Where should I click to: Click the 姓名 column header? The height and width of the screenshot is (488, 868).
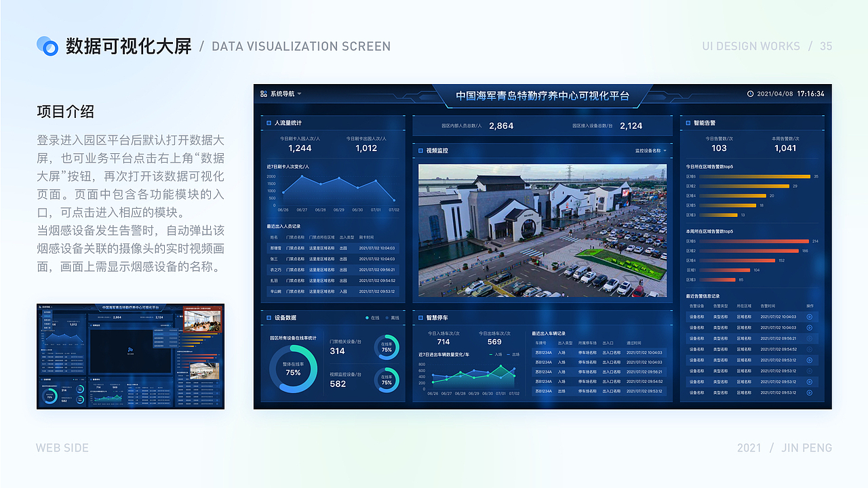274,237
